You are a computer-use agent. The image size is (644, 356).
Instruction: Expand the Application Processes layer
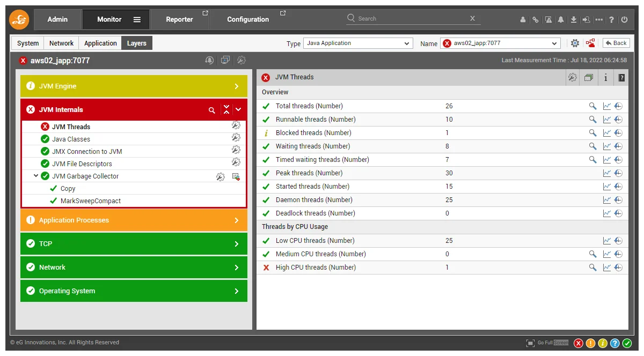click(x=237, y=220)
